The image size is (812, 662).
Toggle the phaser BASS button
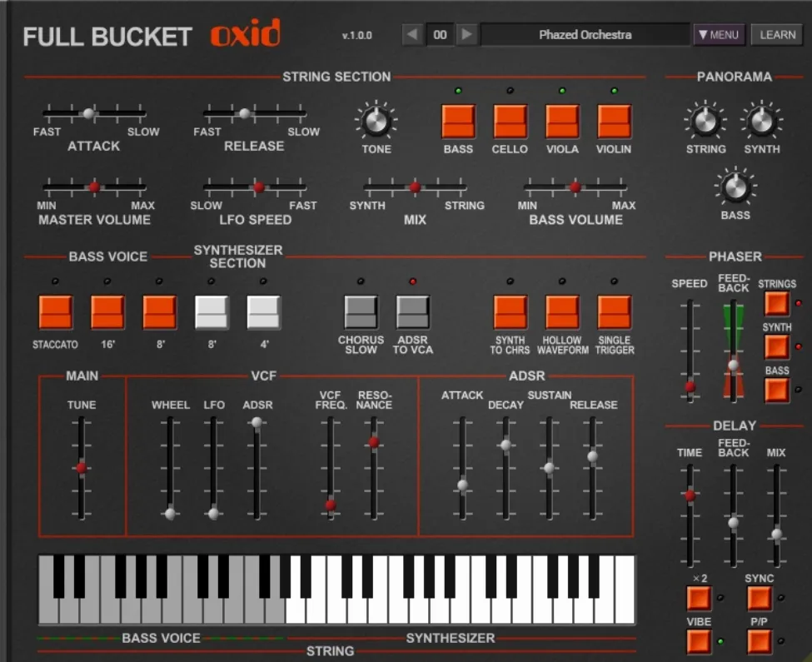(777, 390)
